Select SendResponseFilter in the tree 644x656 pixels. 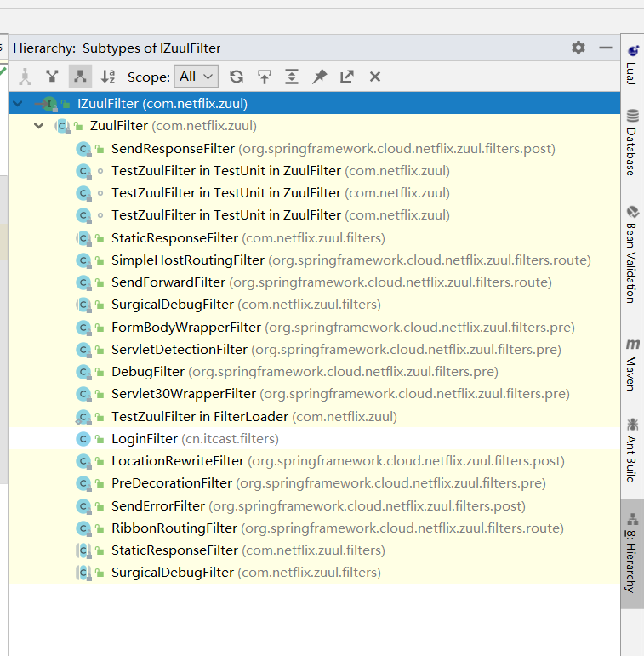315,149
